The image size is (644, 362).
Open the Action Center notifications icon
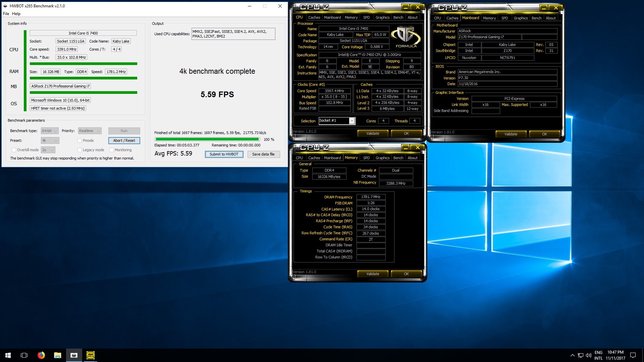(633, 355)
